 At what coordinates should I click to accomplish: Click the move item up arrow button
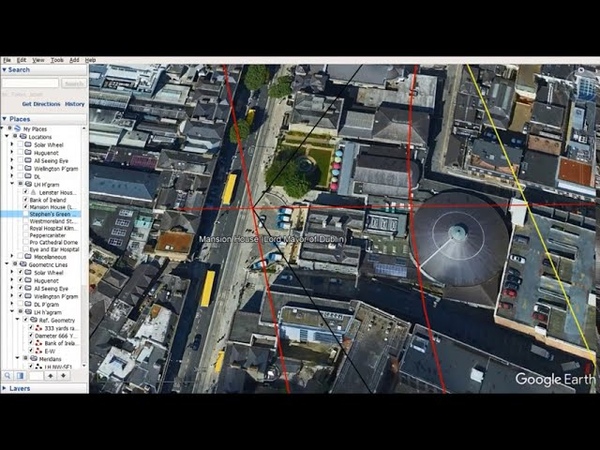point(50,376)
